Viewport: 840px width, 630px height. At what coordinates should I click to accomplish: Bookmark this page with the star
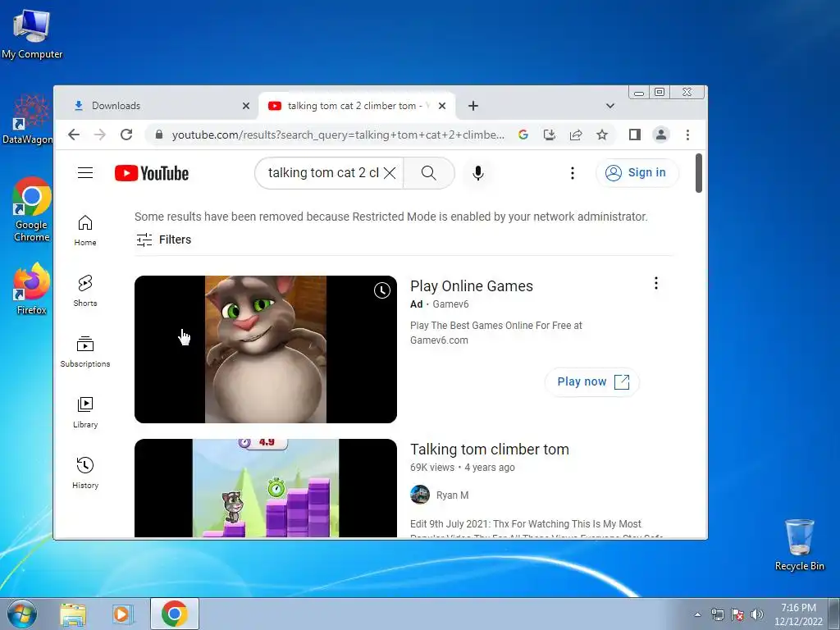(602, 135)
